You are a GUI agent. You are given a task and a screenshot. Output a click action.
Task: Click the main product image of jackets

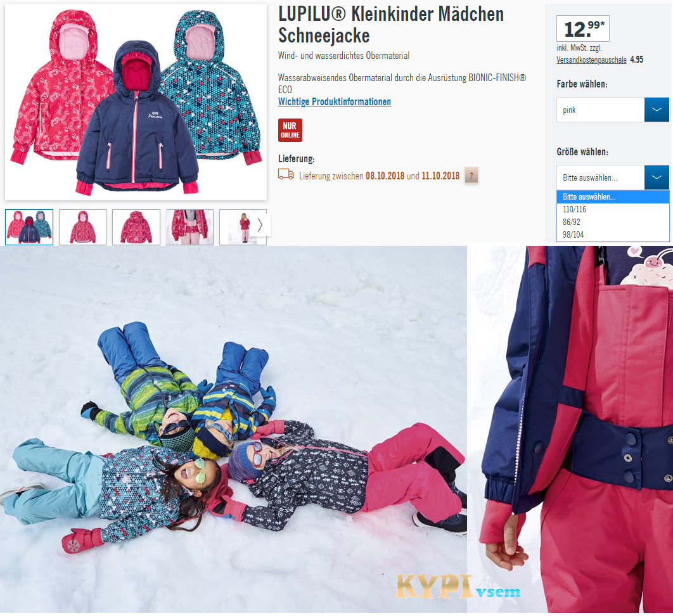136,102
